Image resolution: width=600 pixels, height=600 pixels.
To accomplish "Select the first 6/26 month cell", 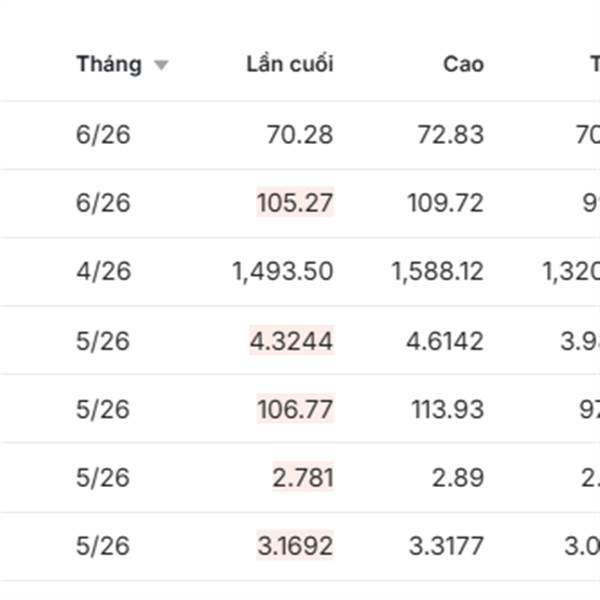I will click(103, 135).
